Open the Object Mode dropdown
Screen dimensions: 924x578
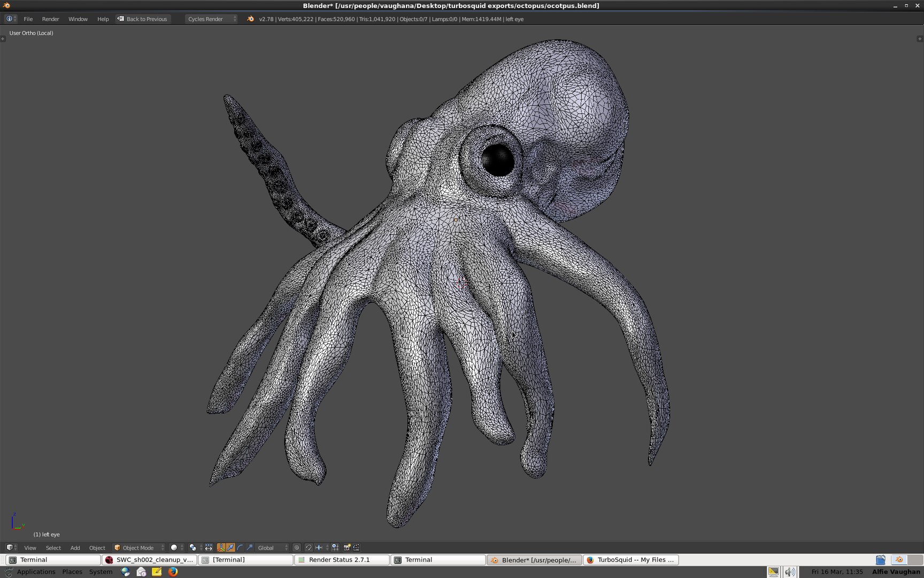coord(139,547)
